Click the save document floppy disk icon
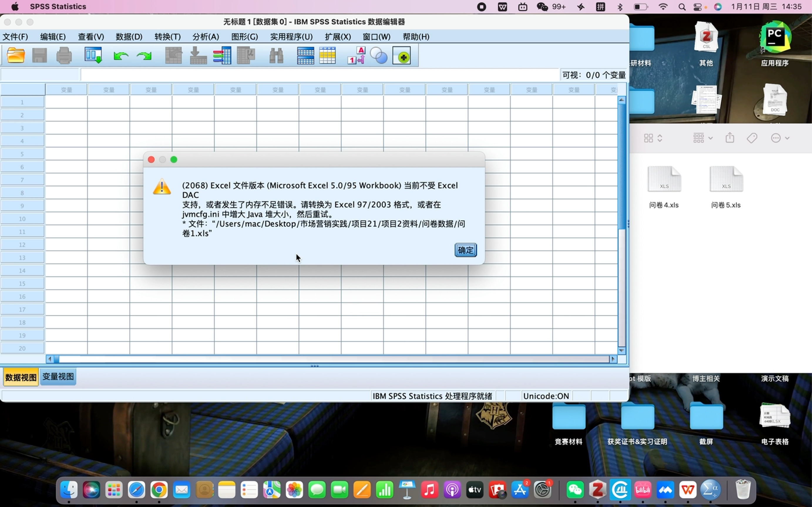 tap(39, 55)
